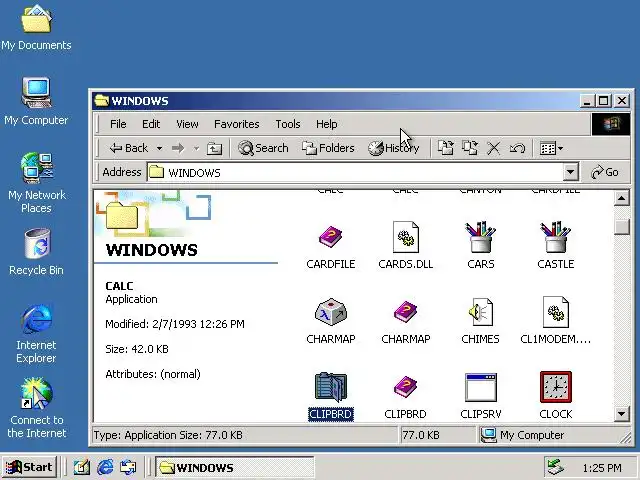The height and width of the screenshot is (480, 640).
Task: Click the Search toolbar button
Action: [263, 148]
